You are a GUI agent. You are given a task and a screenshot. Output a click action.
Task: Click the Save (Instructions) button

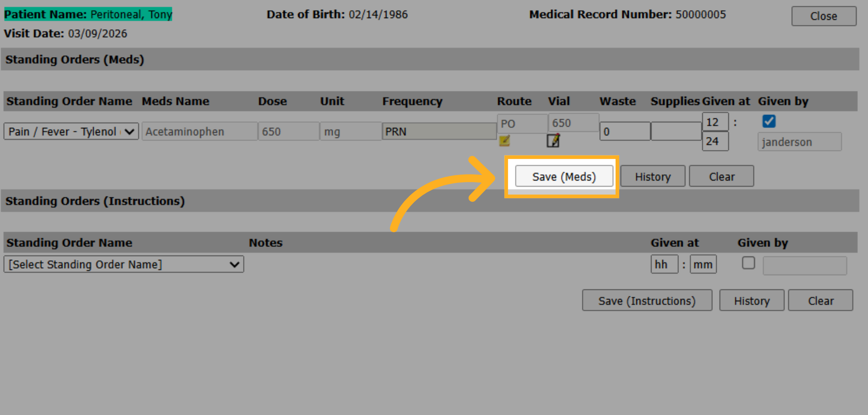tap(647, 300)
